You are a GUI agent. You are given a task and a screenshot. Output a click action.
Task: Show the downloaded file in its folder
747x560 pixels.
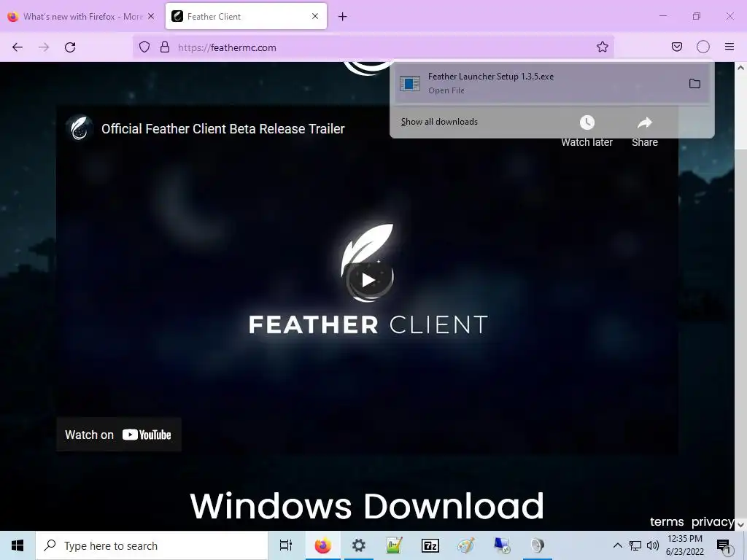pyautogui.click(x=694, y=84)
